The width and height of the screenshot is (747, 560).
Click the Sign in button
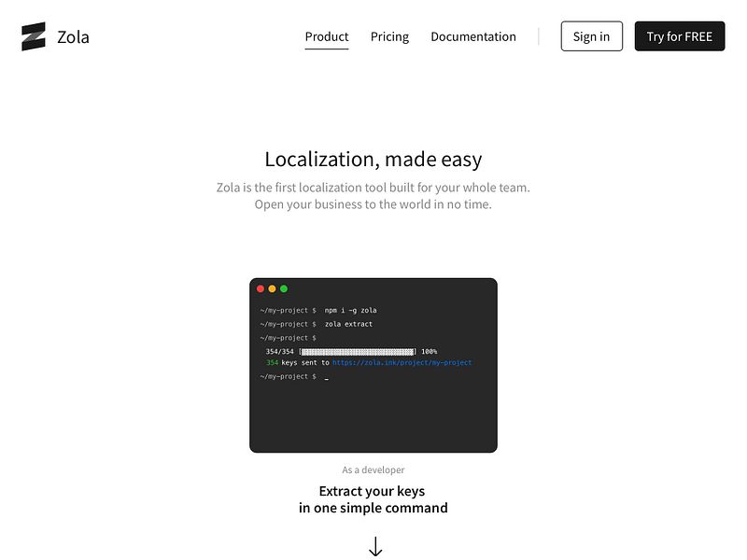[591, 36]
